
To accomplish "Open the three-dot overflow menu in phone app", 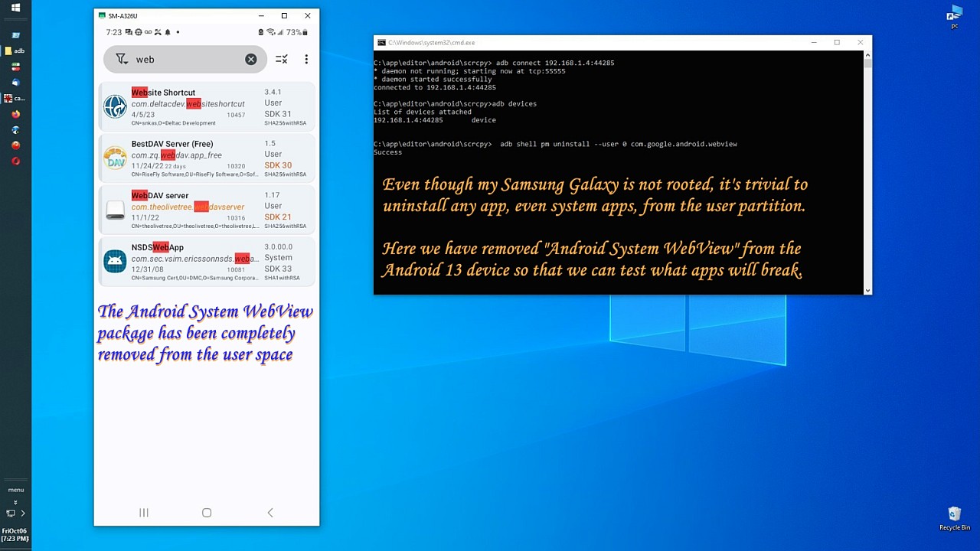I will (x=306, y=59).
